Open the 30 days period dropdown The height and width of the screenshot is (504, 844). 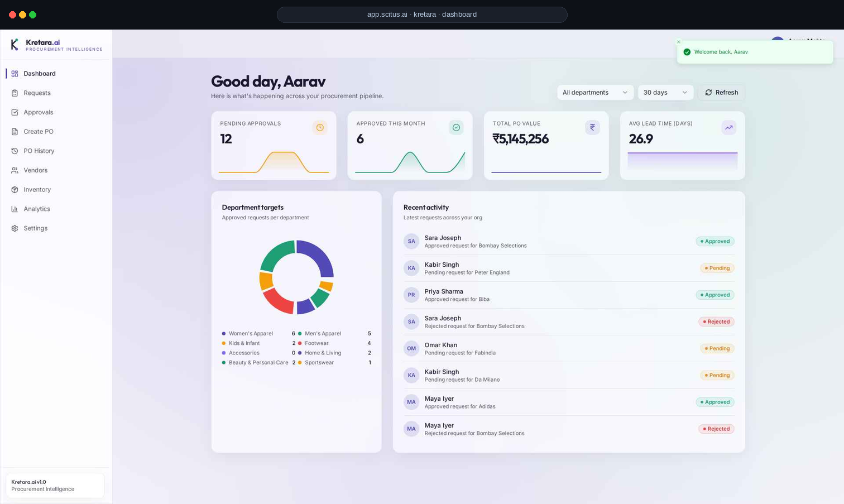point(665,93)
